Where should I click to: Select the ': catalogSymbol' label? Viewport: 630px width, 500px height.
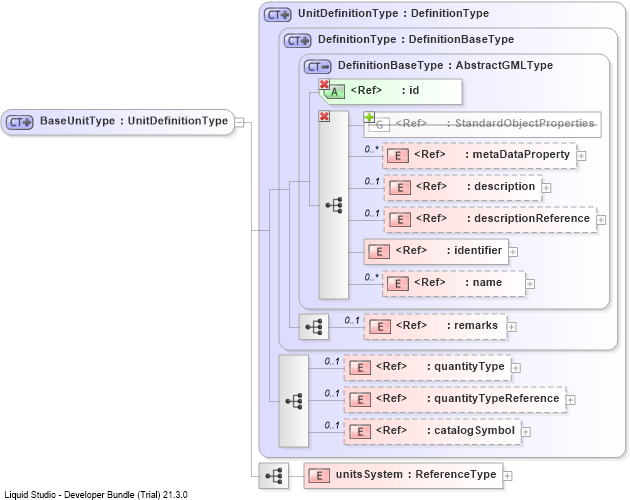470,430
